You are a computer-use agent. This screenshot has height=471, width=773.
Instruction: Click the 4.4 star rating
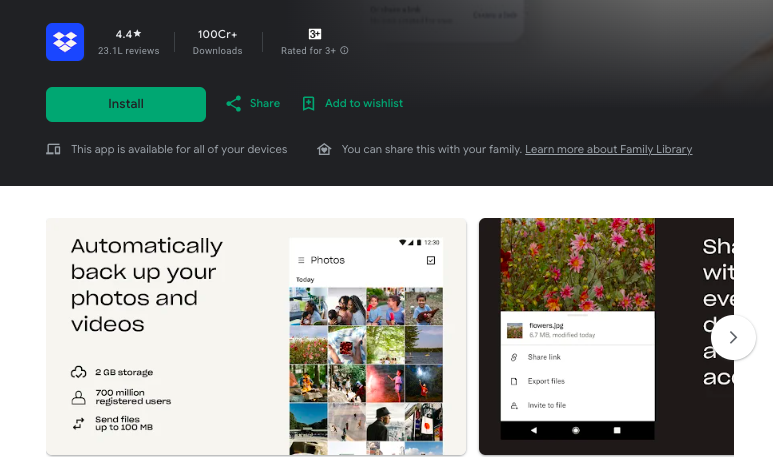tap(128, 34)
